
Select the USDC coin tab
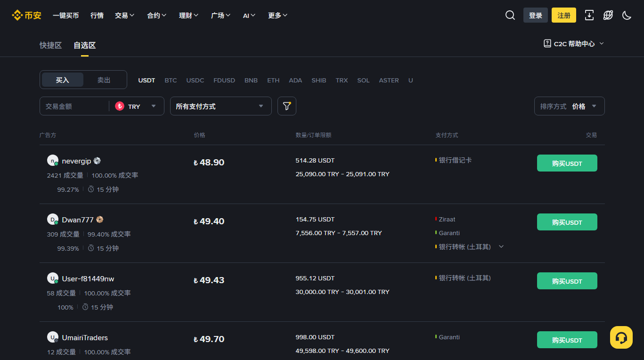196,80
